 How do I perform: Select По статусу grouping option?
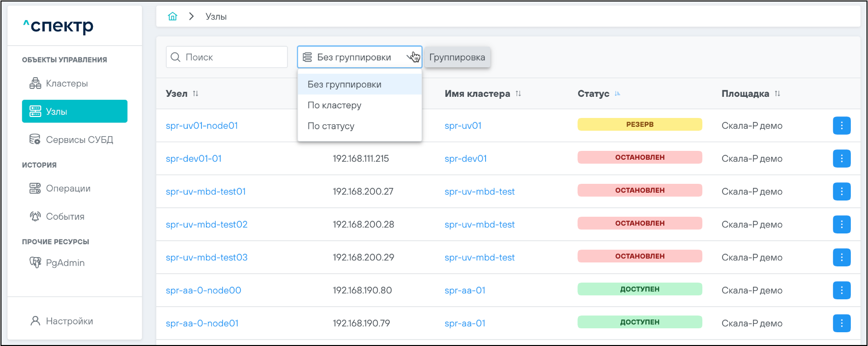coord(331,126)
